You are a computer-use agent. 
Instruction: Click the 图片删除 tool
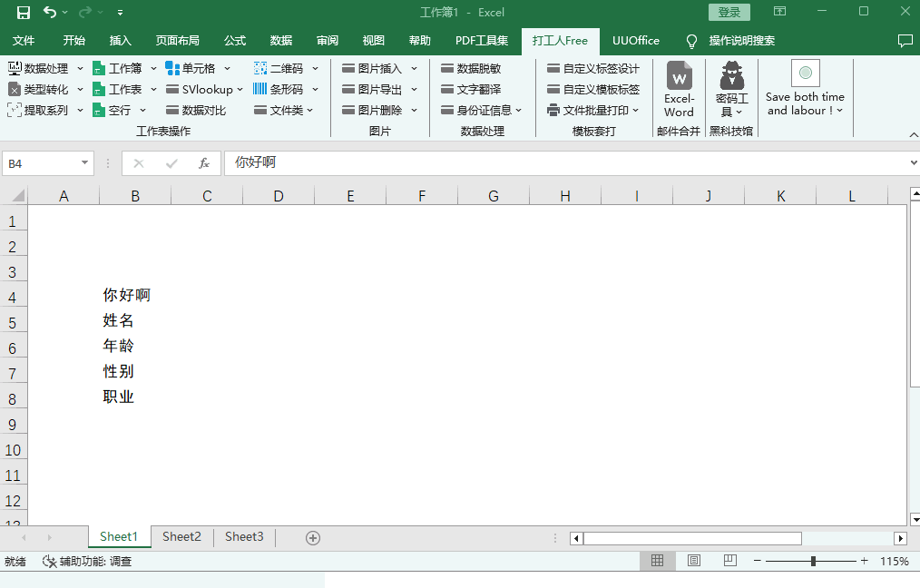point(372,110)
